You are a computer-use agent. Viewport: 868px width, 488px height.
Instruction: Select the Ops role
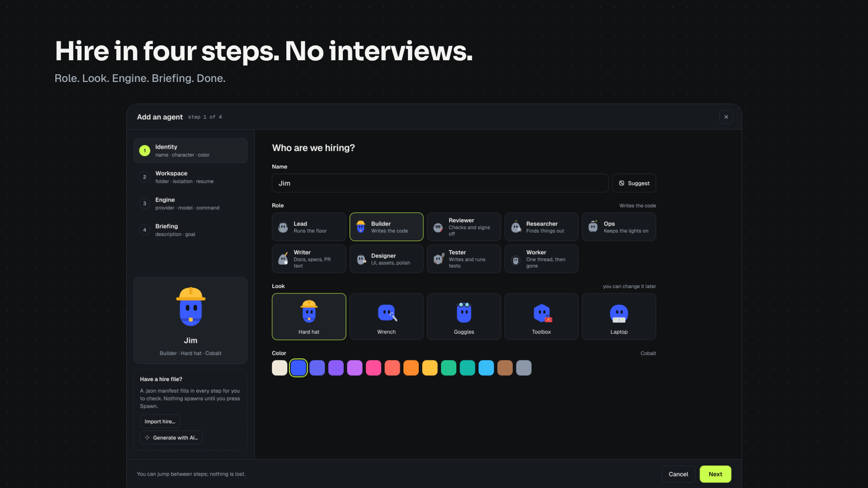(618, 227)
